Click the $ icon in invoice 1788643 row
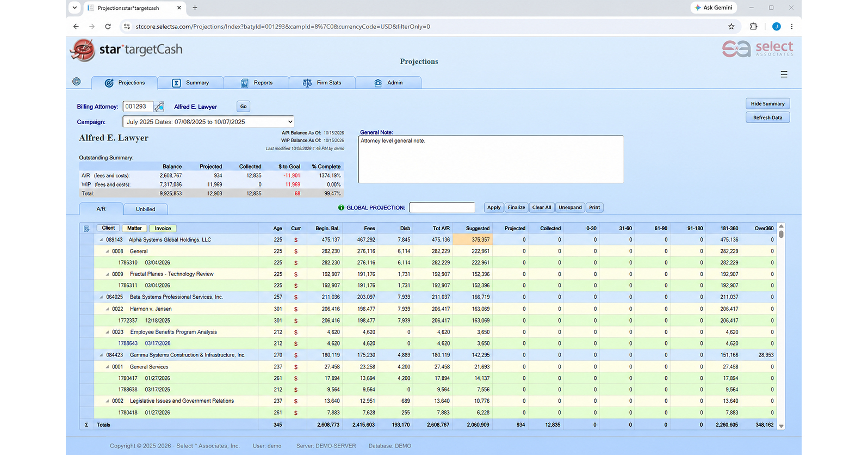This screenshot has height=455, width=868. click(296, 344)
